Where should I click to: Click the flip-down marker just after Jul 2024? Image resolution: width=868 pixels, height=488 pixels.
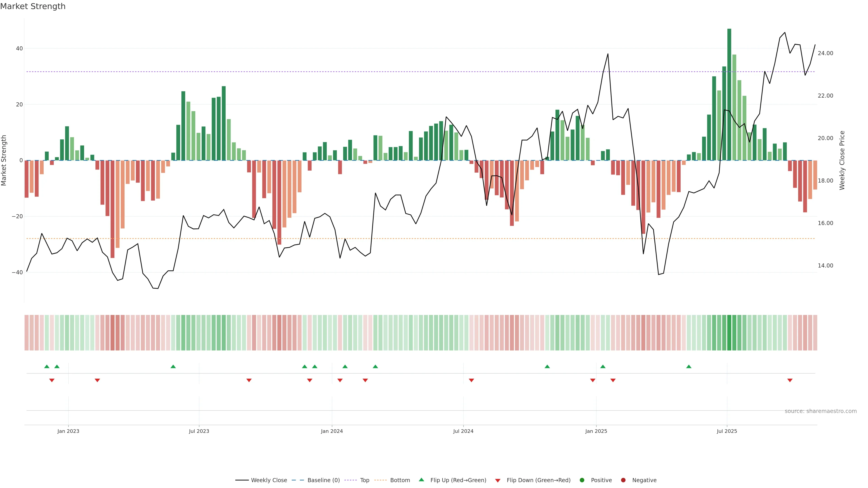coord(471,380)
